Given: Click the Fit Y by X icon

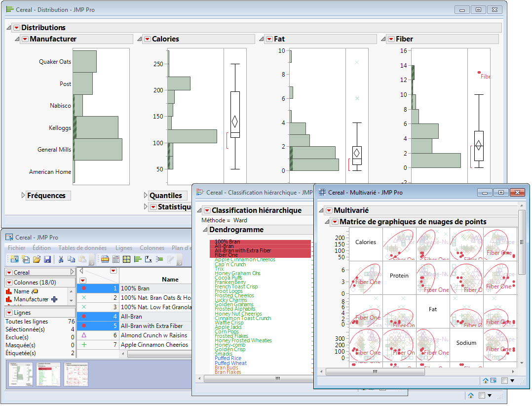Looking at the screenshot, I should 148,259.
